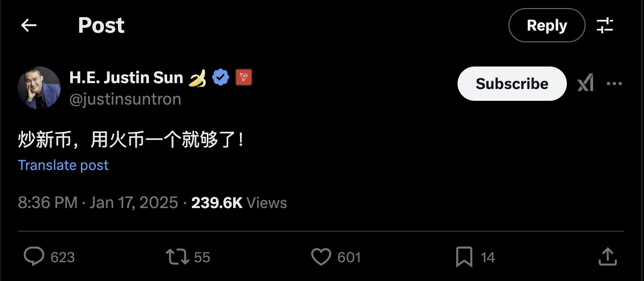Click the Reply button in header
This screenshot has height=281, width=644.
pos(546,25)
